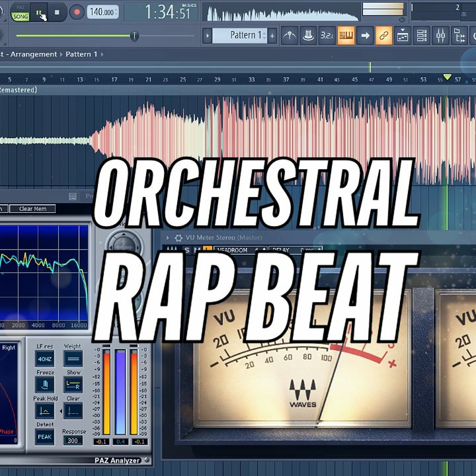The height and width of the screenshot is (476, 476).
Task: Click the Waves logo on the VU meter
Action: (x=303, y=393)
